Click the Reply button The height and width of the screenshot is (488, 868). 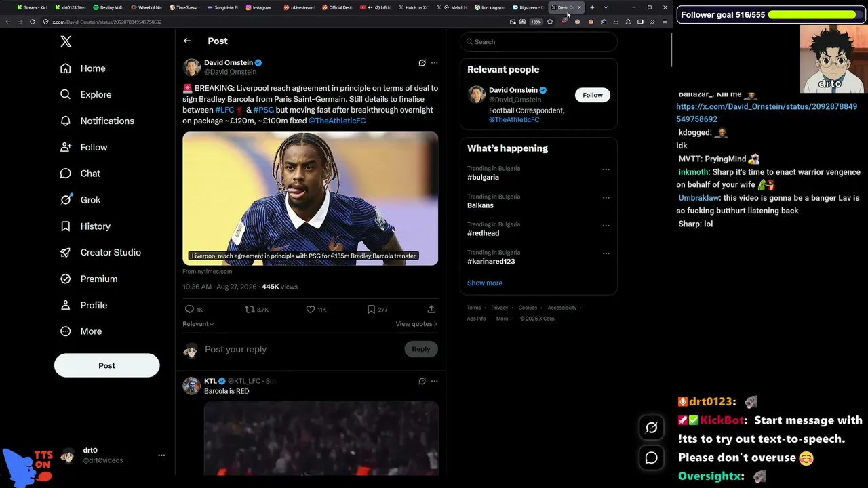[x=421, y=349]
